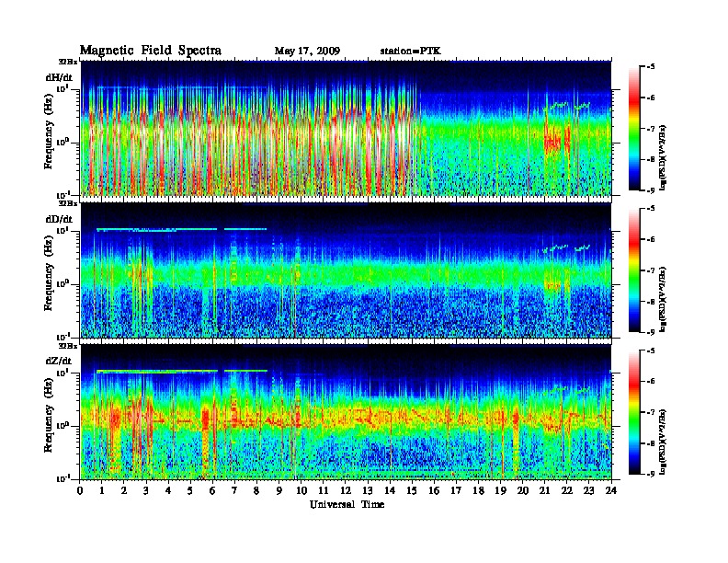Image resolution: width=728 pixels, height=563 pixels.
Task: Click hour tick label "6" on time axis
Action: coord(213,490)
